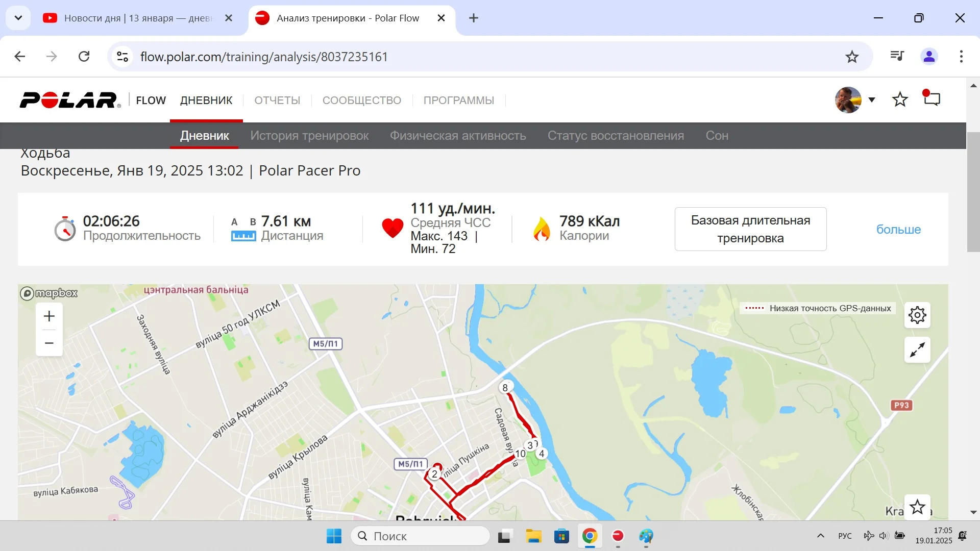
Task: Click the page vertical scrollbar thumb
Action: [x=973, y=191]
